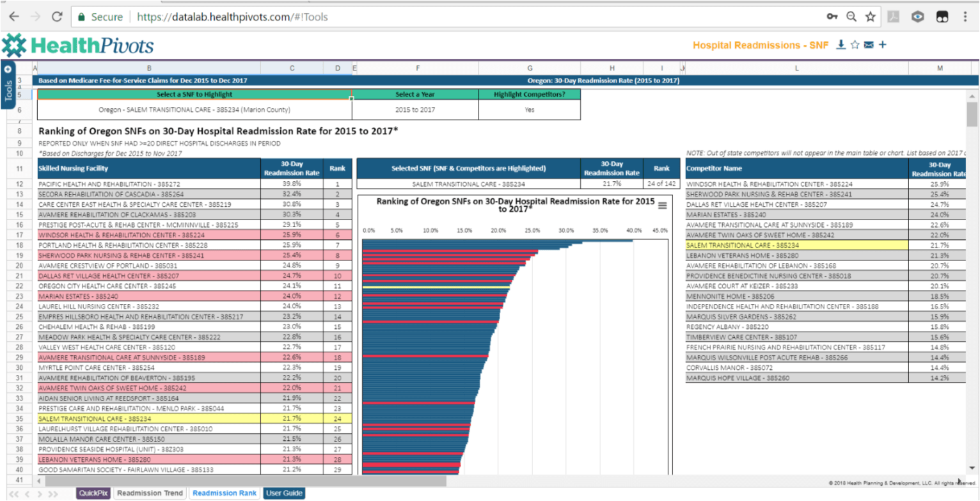Click the blue plus icon beside the envelope
The image size is (980, 501).
coord(883,45)
